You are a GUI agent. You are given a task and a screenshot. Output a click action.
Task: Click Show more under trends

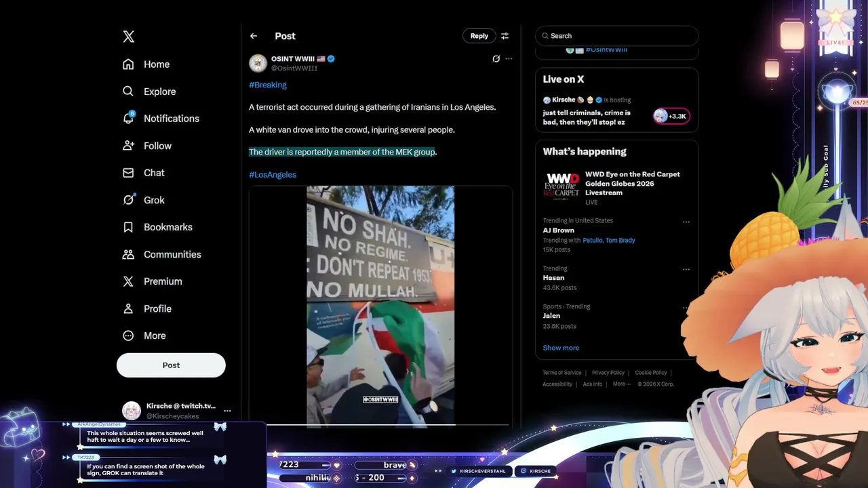coord(561,348)
